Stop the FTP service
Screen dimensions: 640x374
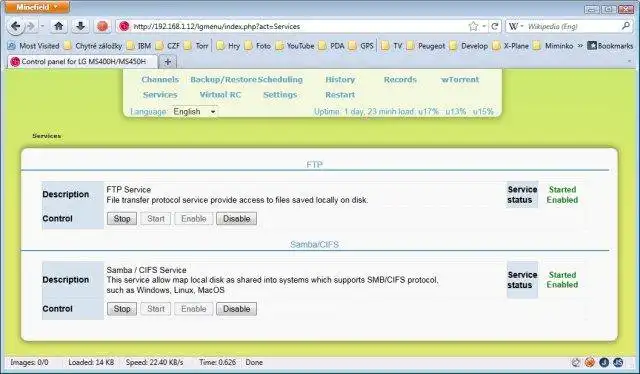(x=122, y=218)
